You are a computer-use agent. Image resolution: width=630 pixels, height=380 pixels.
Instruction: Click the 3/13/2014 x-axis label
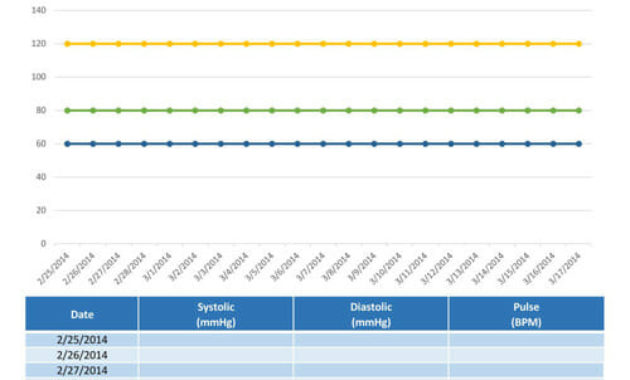(463, 268)
